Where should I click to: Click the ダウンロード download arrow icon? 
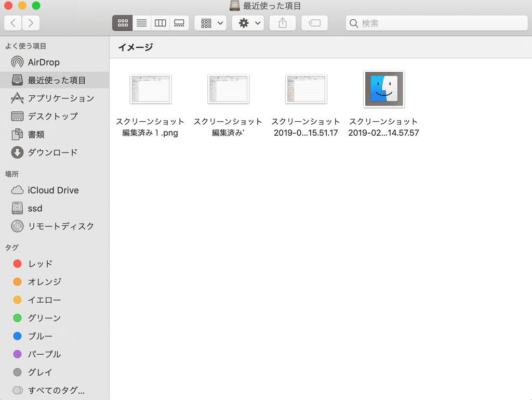click(x=17, y=152)
